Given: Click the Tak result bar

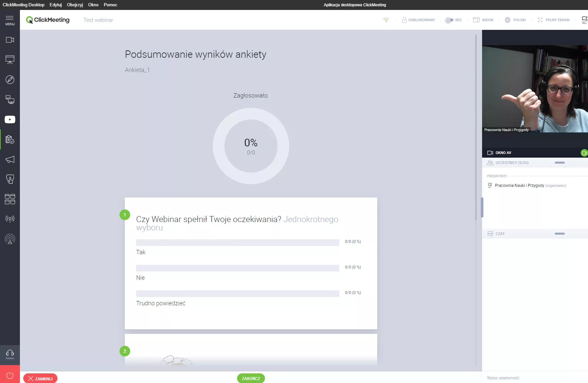Looking at the screenshot, I should [237, 242].
